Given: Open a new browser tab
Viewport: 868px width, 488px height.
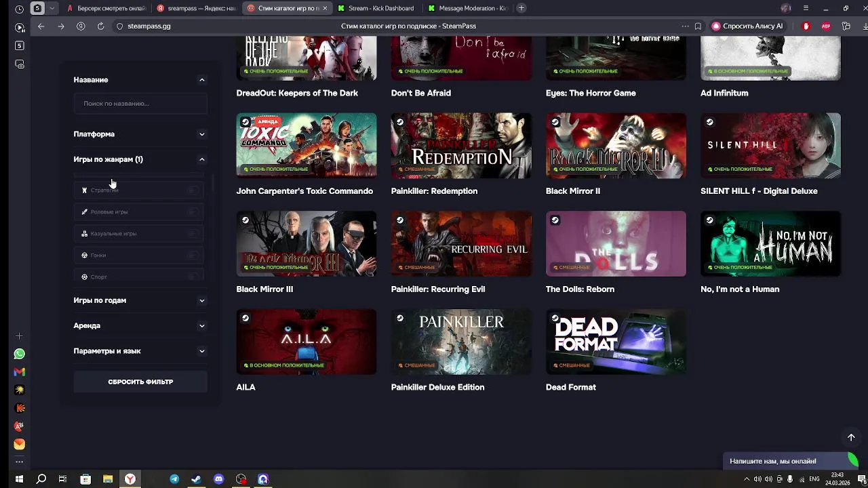Looking at the screenshot, I should pyautogui.click(x=521, y=8).
